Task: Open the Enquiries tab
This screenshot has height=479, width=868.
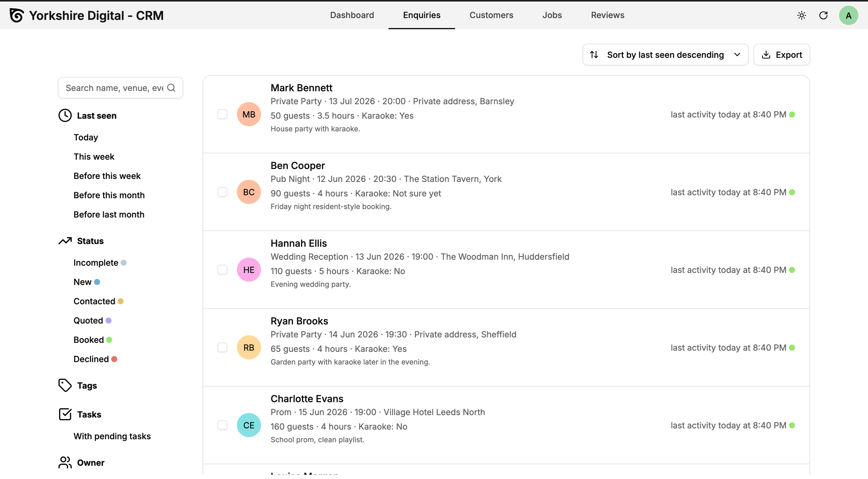Action: [x=422, y=15]
